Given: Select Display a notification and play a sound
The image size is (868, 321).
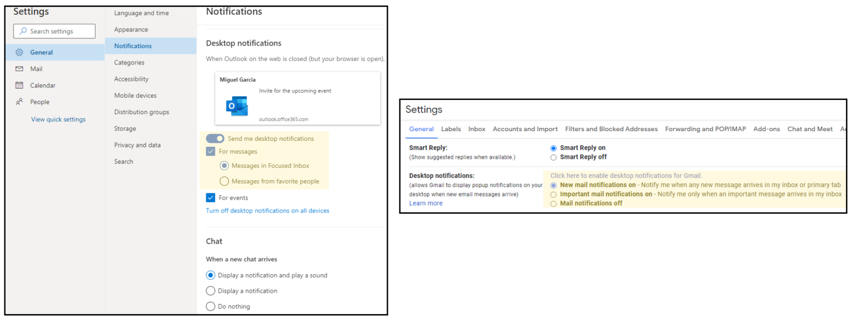Looking at the screenshot, I should point(211,275).
